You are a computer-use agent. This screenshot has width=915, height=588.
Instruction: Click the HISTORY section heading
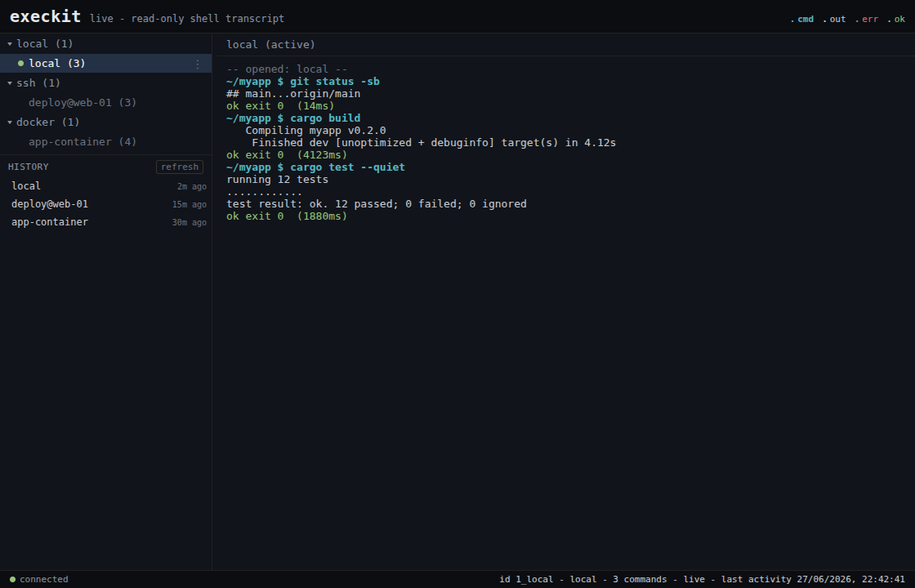[29, 167]
